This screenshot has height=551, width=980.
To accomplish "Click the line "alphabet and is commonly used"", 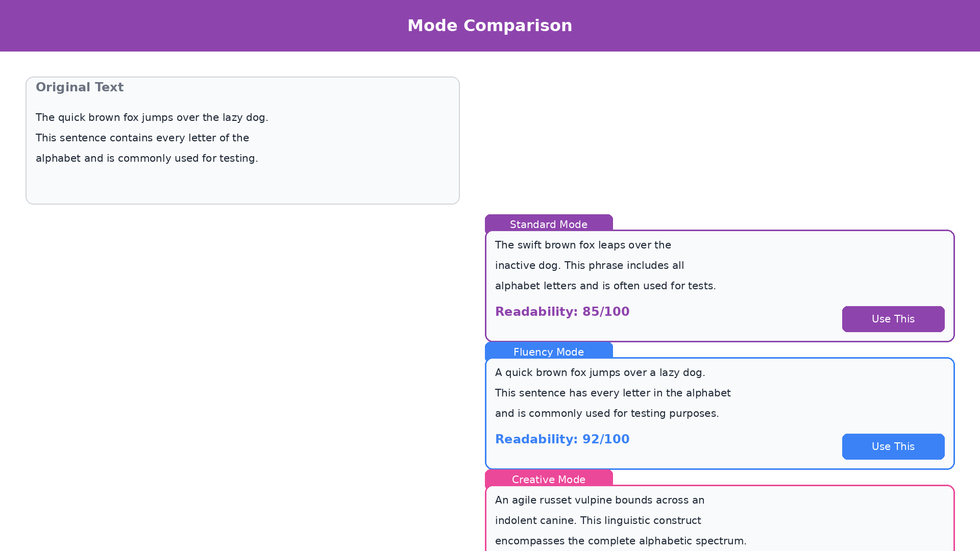I will click(x=147, y=158).
